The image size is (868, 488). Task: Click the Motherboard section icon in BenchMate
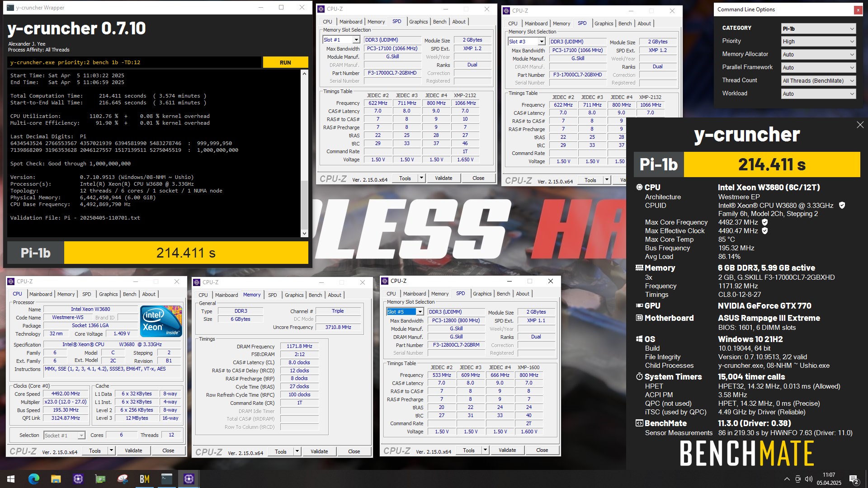pos(639,318)
